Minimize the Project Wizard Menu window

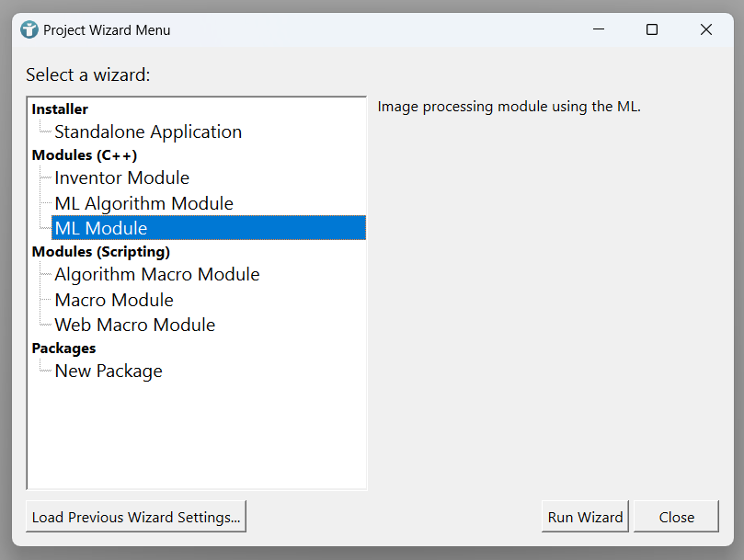599,29
